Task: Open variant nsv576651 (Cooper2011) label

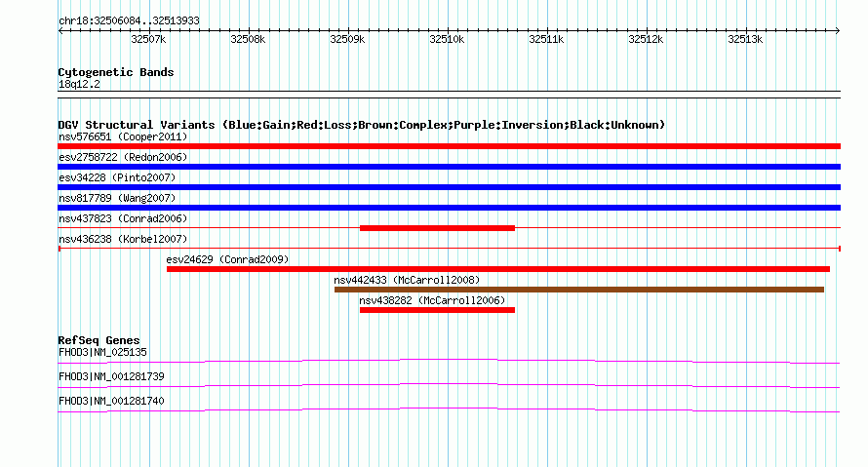Action: pos(123,136)
